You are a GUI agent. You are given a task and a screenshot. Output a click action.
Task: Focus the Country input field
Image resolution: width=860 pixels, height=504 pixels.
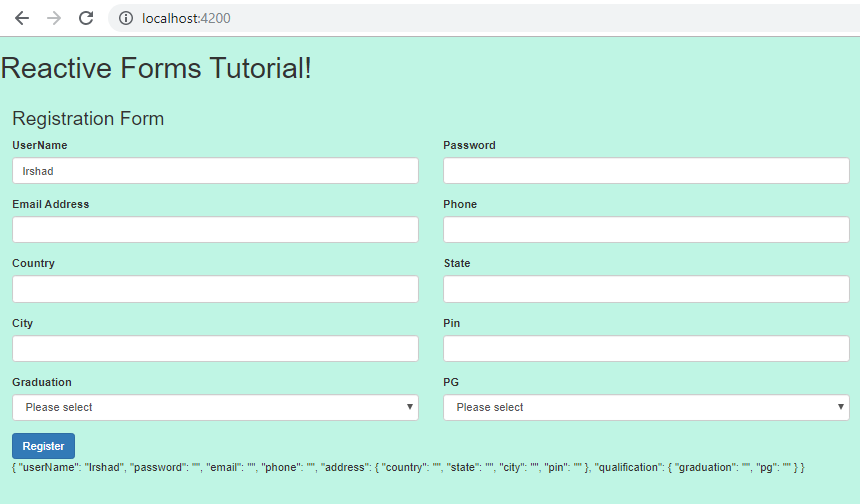pos(215,289)
